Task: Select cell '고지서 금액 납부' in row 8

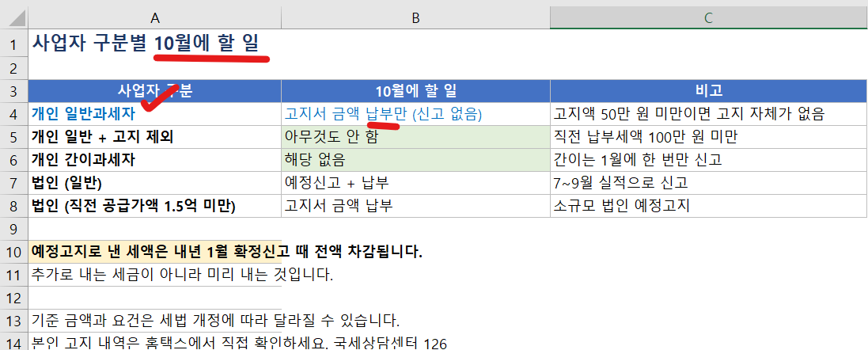Action: (415, 206)
